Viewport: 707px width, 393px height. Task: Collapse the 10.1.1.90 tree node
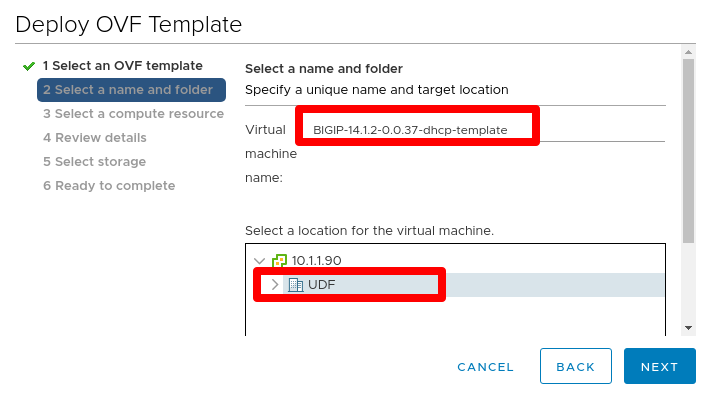click(x=259, y=260)
